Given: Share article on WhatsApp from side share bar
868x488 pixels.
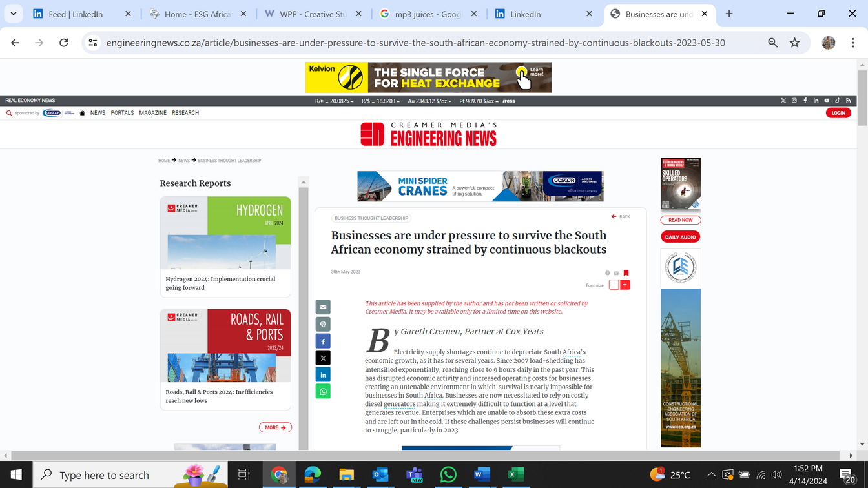Looking at the screenshot, I should click(323, 391).
